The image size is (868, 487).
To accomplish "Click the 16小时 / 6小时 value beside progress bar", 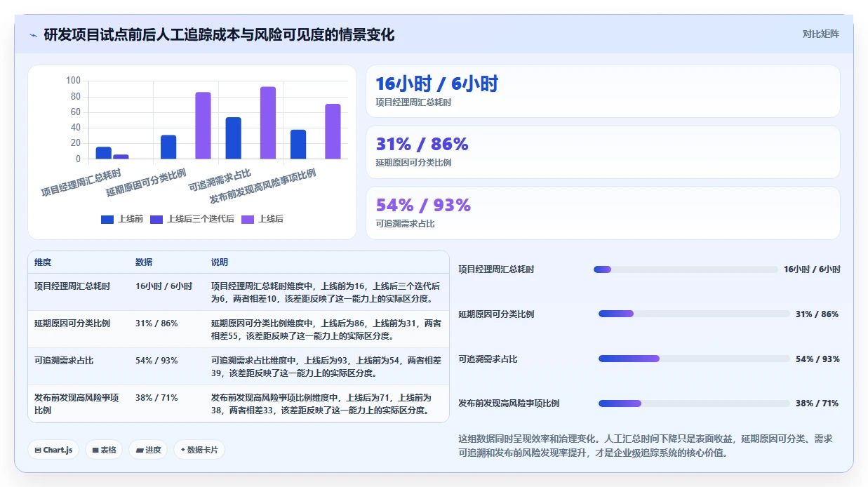I will [812, 269].
